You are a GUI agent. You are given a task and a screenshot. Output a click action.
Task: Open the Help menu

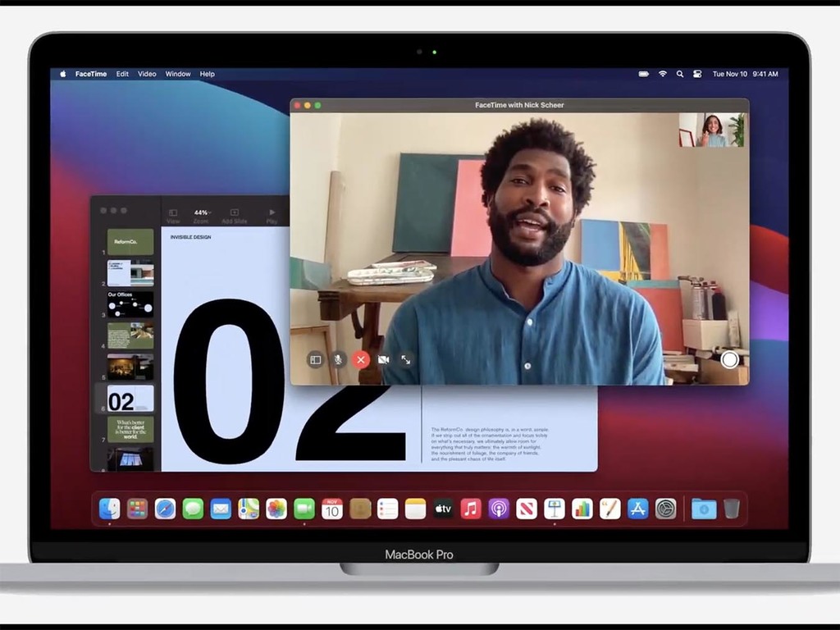(207, 74)
